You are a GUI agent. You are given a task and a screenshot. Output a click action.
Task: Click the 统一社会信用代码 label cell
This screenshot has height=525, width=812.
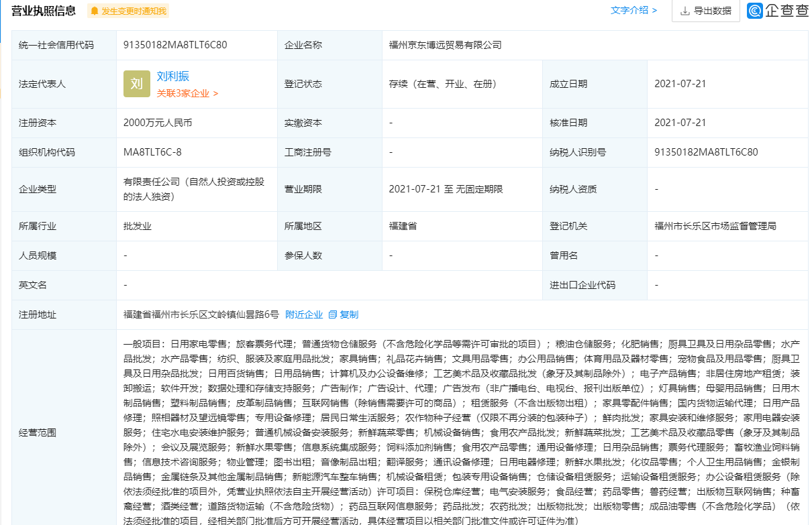point(64,45)
